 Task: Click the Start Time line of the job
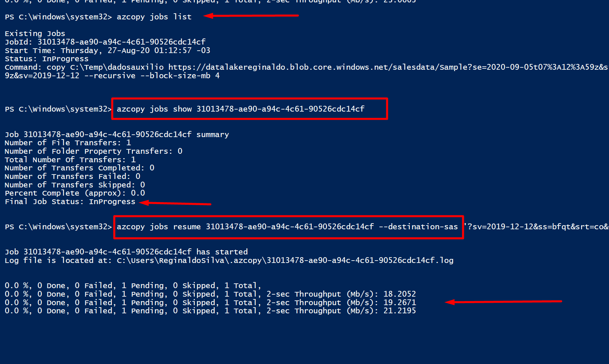coord(107,50)
